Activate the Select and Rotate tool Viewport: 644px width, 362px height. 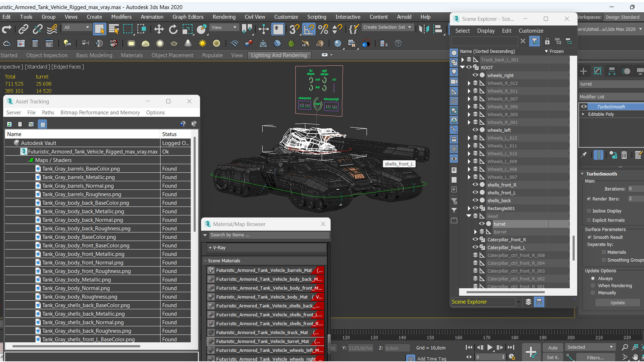coord(173,29)
